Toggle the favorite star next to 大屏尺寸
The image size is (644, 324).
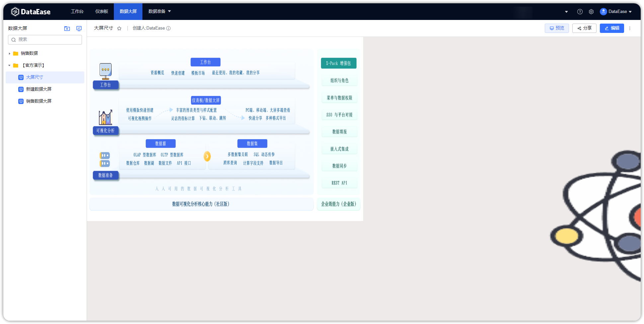click(119, 28)
